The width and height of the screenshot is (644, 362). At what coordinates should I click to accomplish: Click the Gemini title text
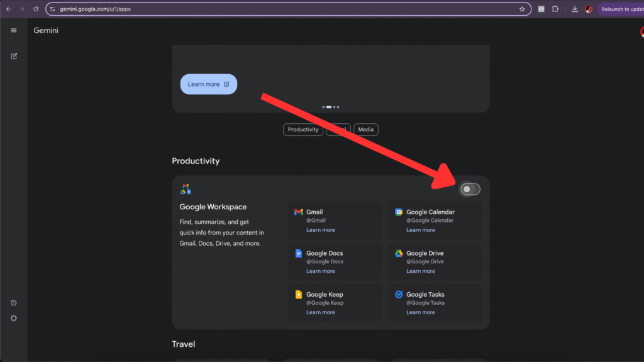46,30
